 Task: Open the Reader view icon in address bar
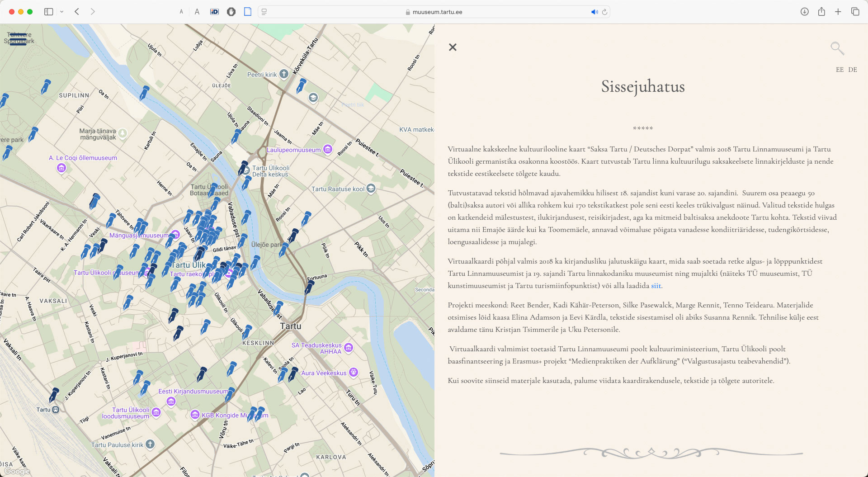pos(264,12)
